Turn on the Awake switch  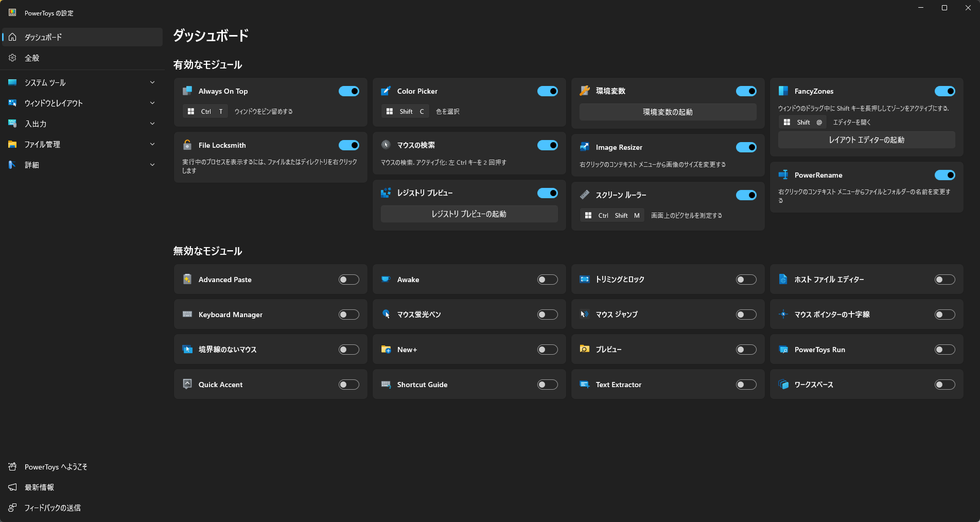coord(548,280)
